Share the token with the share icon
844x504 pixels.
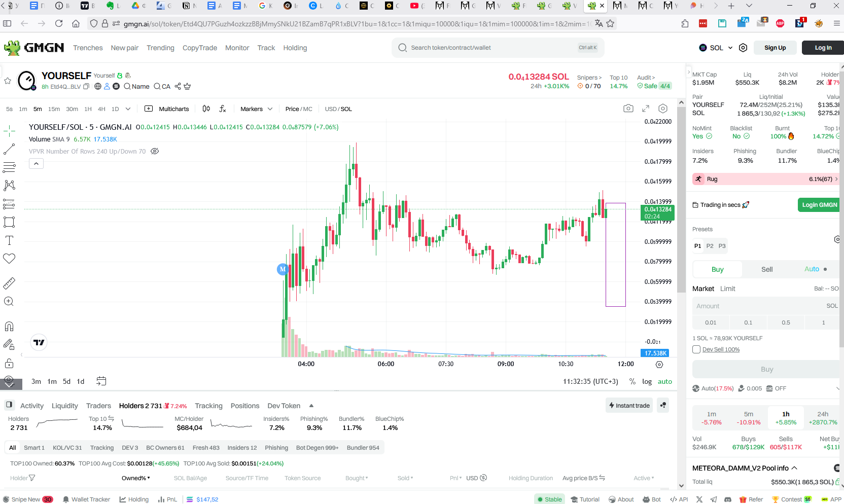click(x=178, y=87)
